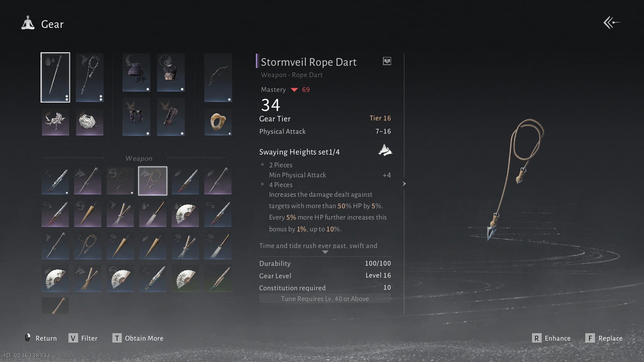
Task: Select the equipped jade ring slot
Action: coord(218,122)
